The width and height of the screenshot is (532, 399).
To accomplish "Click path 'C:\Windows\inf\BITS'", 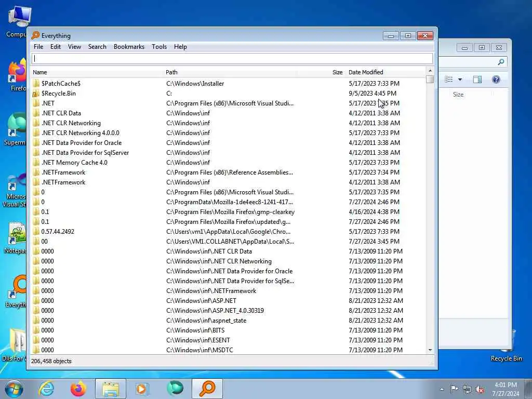I will pos(195,330).
